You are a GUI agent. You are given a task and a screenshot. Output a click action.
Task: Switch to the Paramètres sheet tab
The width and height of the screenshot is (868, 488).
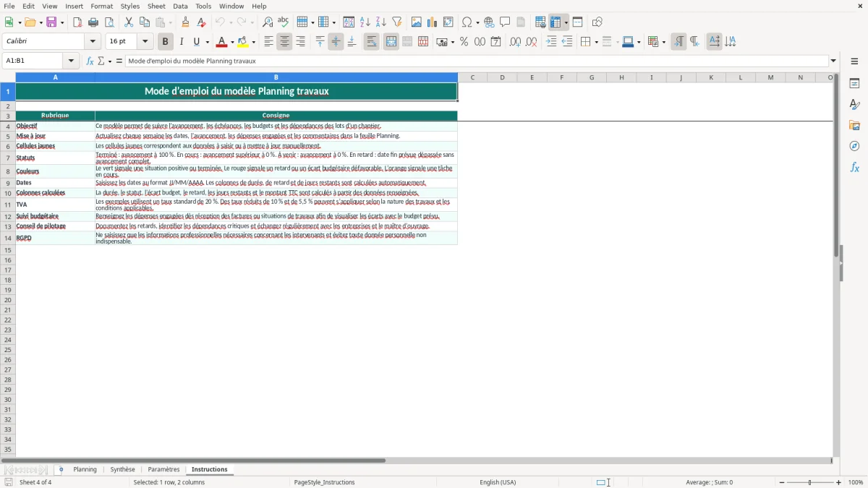pos(163,469)
